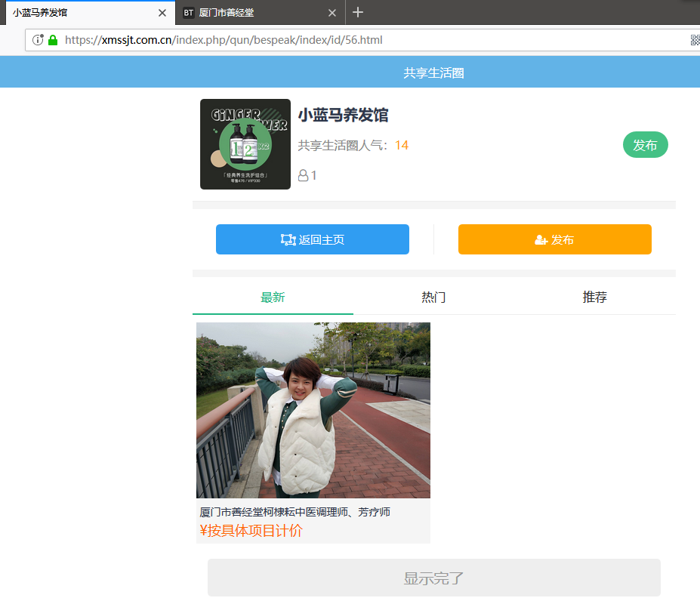Screen dimensions: 700x598
Task: Open the 厦门市善经堂柯棣耘中医调理师 listing title
Action: click(x=295, y=512)
